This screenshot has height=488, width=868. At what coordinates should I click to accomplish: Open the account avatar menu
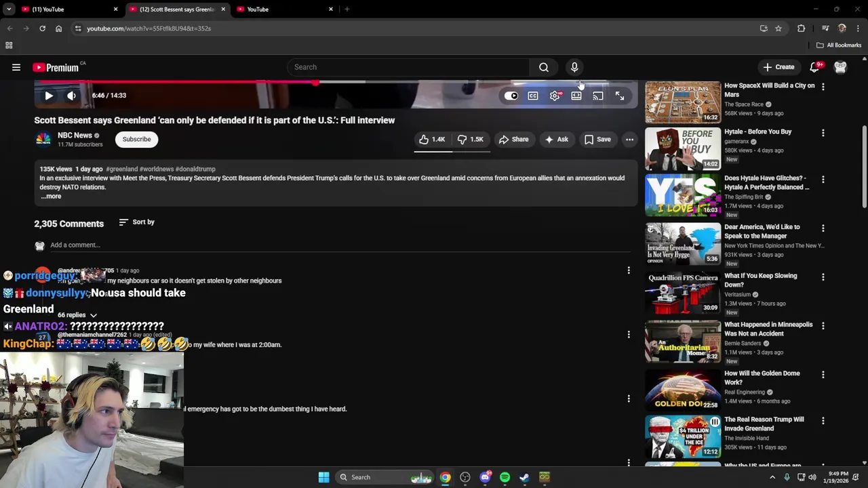pyautogui.click(x=840, y=67)
